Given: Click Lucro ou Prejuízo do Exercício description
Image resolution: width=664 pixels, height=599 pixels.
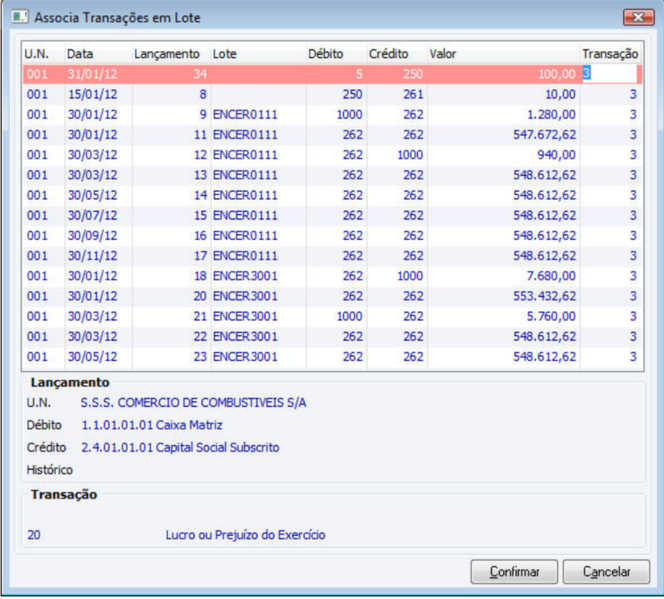Looking at the screenshot, I should pos(245,535).
